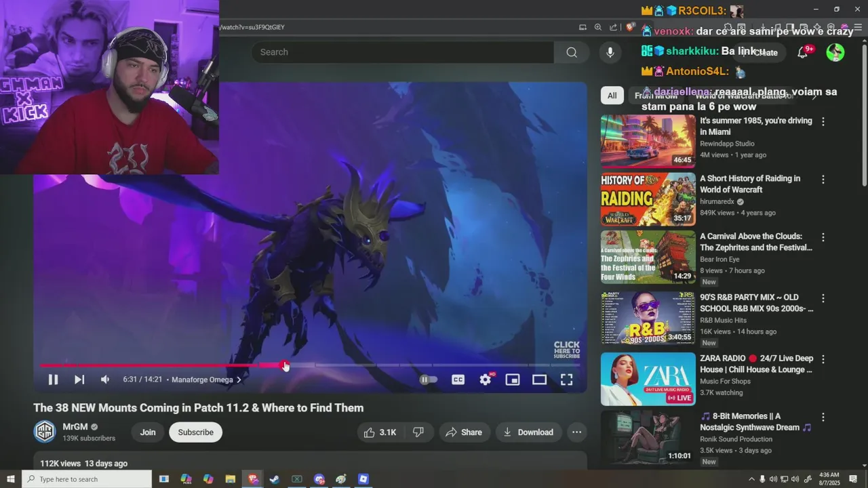Click the share page icon in address bar

(x=614, y=27)
